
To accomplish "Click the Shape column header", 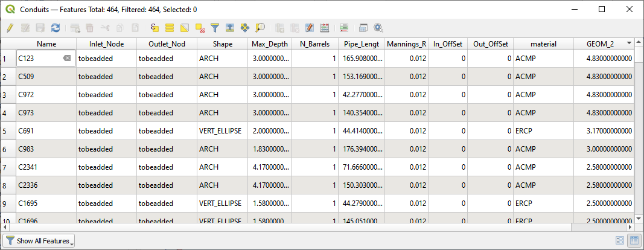I will pos(222,44).
